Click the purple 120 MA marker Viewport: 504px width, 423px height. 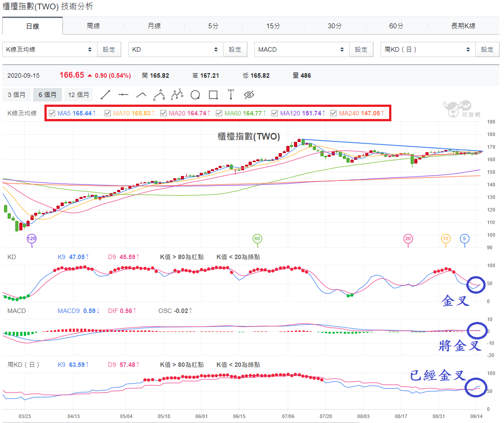click(31, 239)
